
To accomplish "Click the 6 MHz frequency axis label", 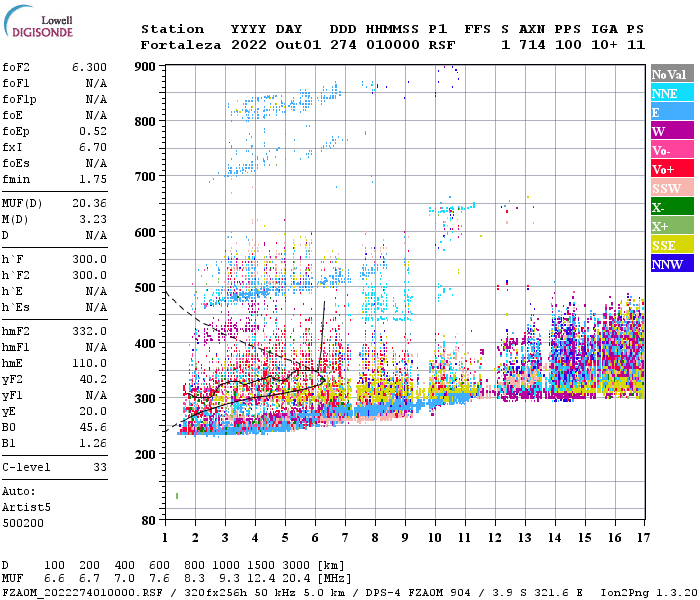I will (x=315, y=538).
